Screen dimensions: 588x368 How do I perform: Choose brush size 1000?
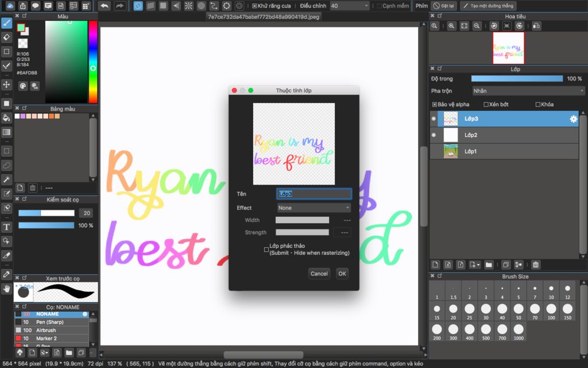pyautogui.click(x=519, y=332)
